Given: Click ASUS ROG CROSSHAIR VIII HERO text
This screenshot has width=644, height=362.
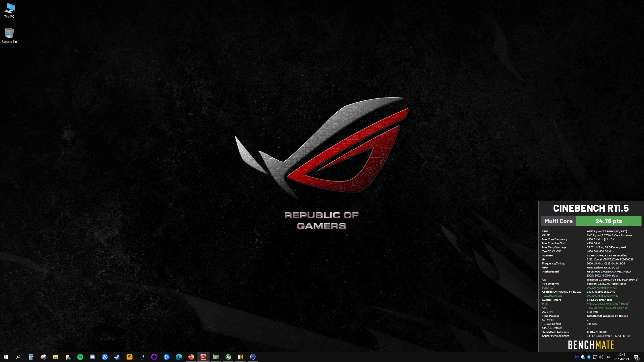Looking at the screenshot, I should tap(609, 271).
